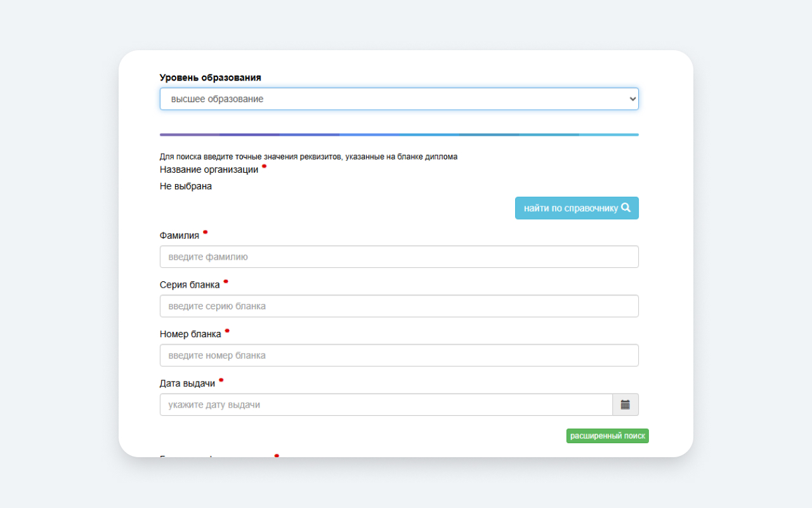Focus the 'введите фамилию' input field

398,257
